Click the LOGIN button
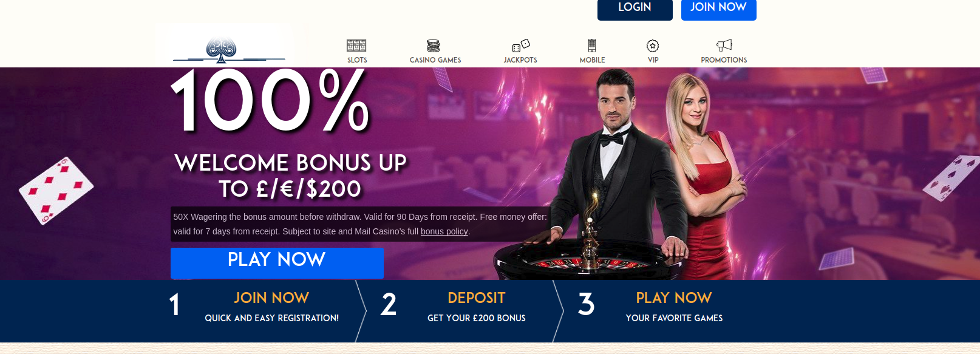 [x=635, y=9]
